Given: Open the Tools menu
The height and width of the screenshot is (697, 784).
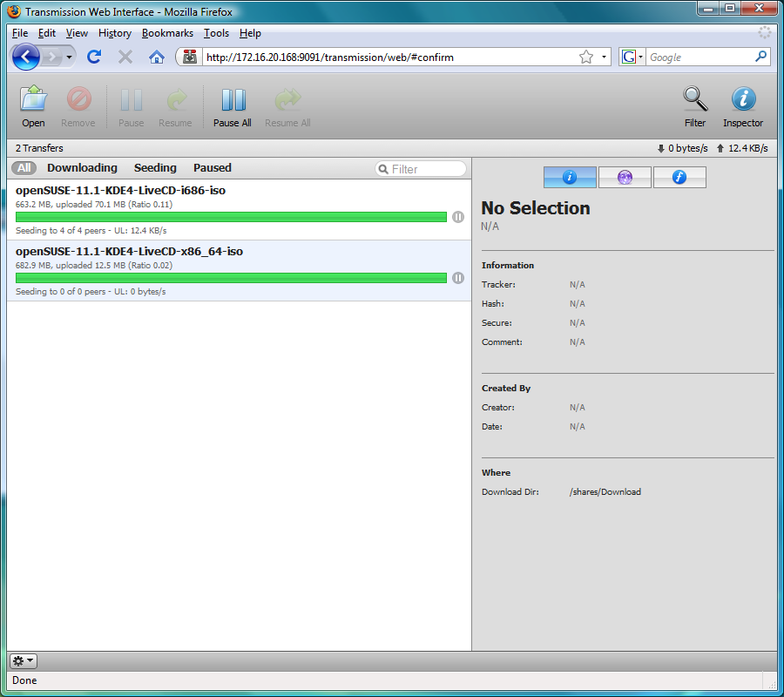Looking at the screenshot, I should pyautogui.click(x=216, y=33).
